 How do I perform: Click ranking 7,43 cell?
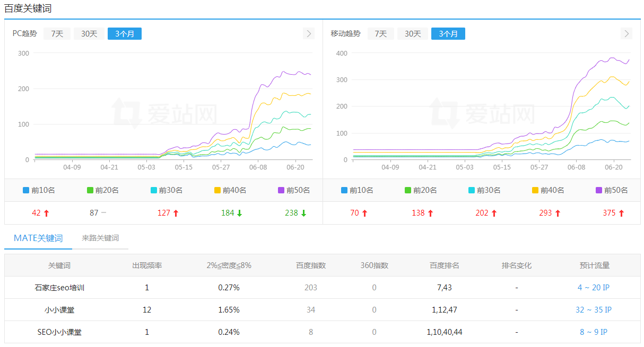pos(445,288)
